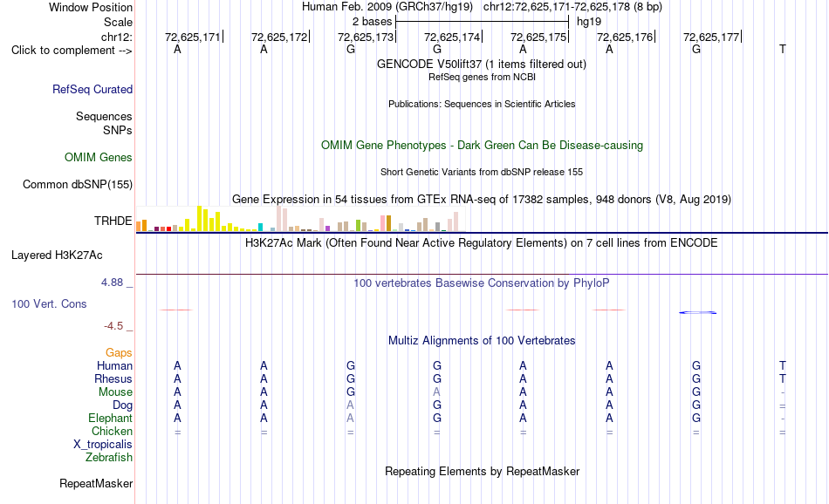This screenshot has height=504, width=829.
Task: Click coordinate label 72,625,175
Action: pos(538,37)
